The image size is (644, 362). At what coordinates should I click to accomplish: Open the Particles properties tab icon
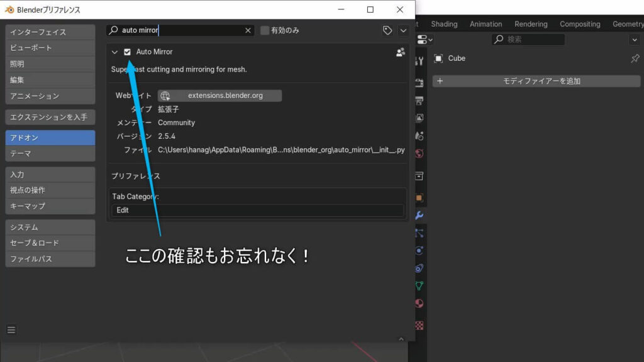click(419, 233)
